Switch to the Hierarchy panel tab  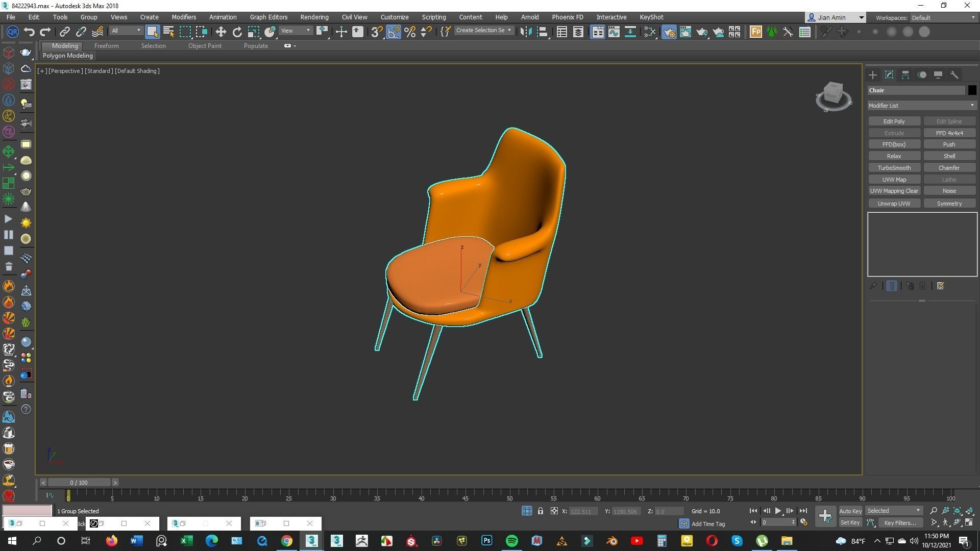(x=905, y=75)
